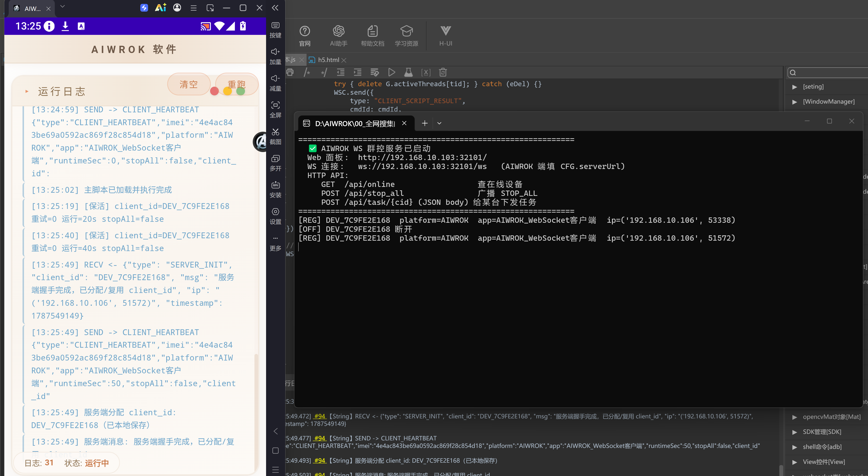This screenshot has width=868, height=476.
Task: Take a screenshot with 截图 scissors icon
Action: [x=275, y=136]
